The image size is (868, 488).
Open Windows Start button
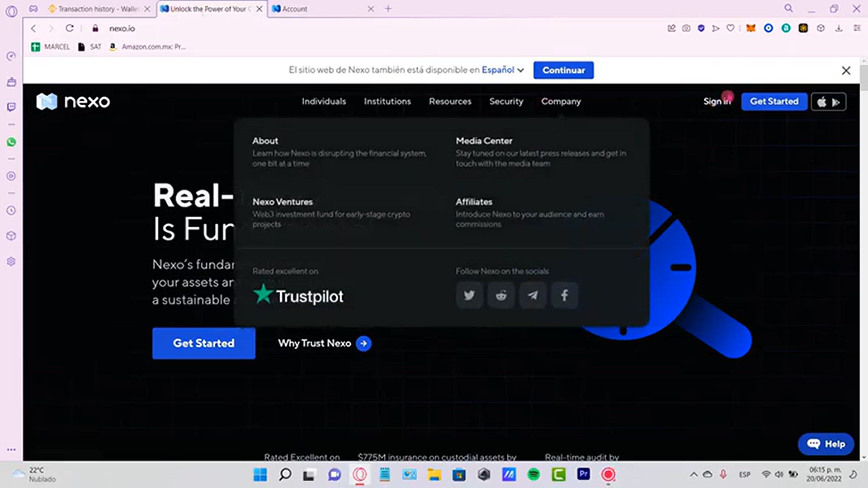(x=260, y=474)
